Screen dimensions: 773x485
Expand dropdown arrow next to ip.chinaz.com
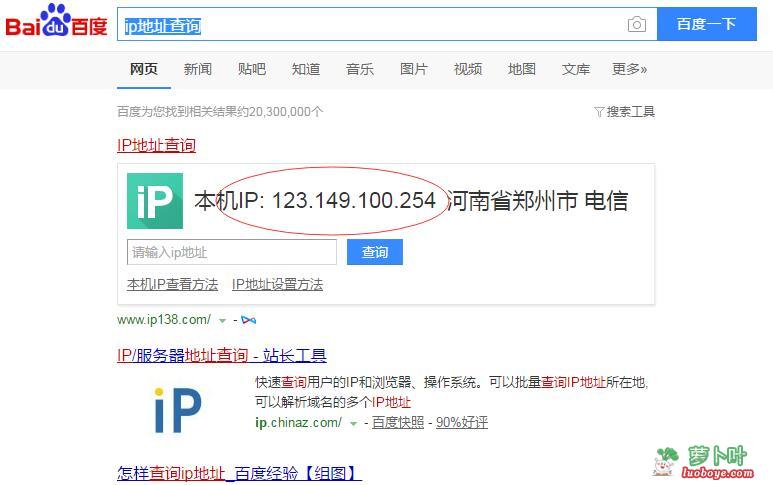pos(353,423)
